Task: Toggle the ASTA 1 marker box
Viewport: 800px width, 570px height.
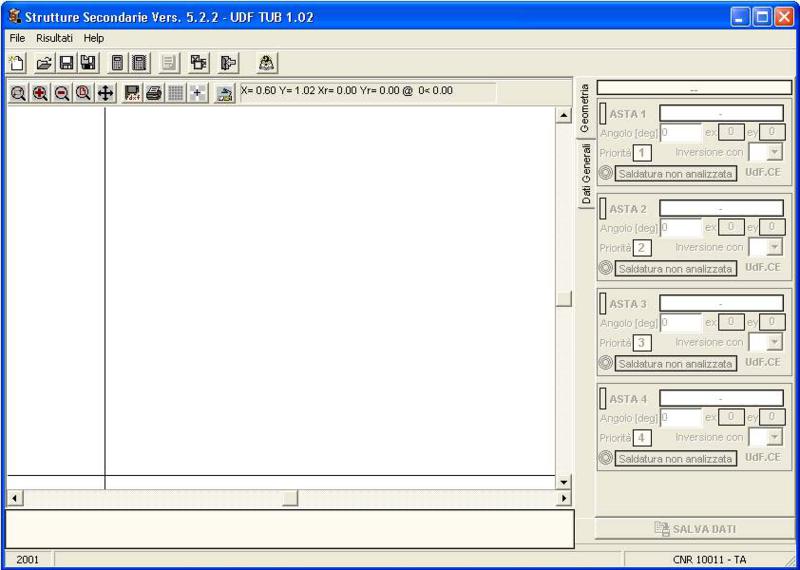Action: 603,113
